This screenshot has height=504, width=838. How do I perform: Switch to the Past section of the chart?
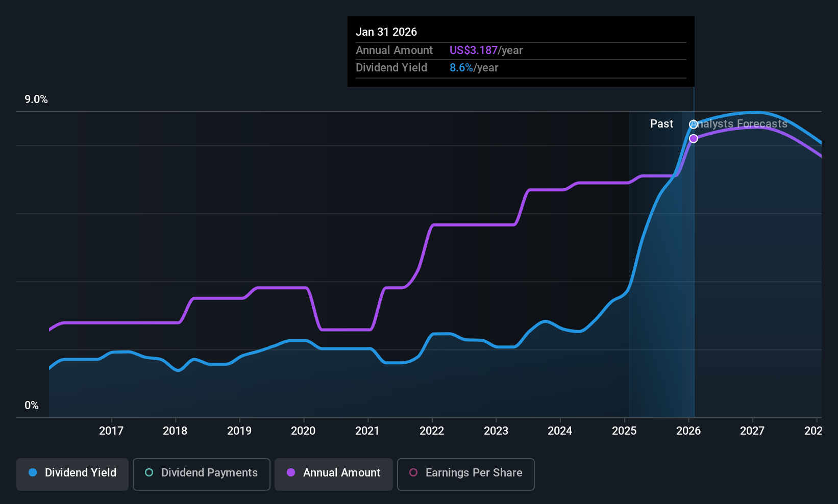pos(661,123)
